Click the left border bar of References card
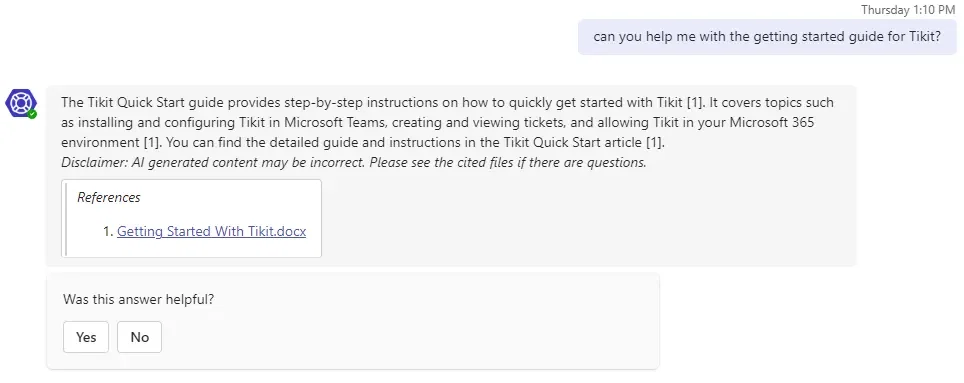This screenshot has width=964, height=383. (x=64, y=218)
